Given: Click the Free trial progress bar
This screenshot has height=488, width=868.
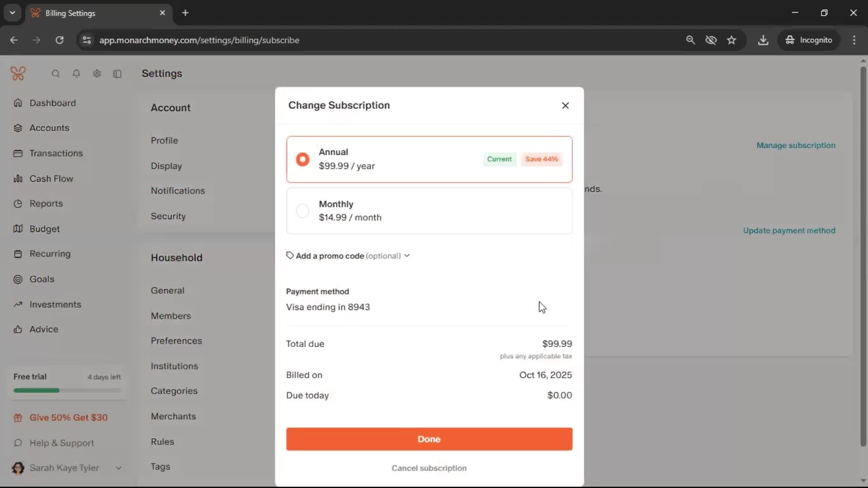Looking at the screenshot, I should (x=67, y=390).
